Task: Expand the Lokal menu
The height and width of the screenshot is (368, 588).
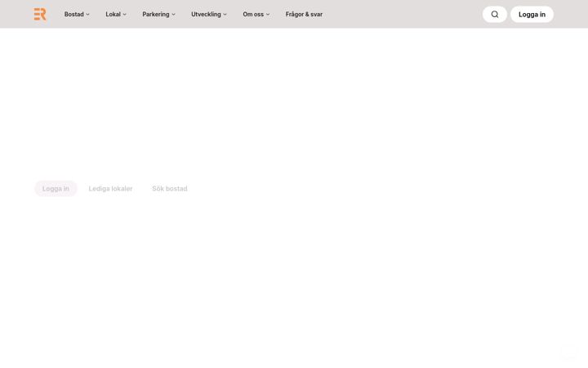Action: tap(116, 14)
